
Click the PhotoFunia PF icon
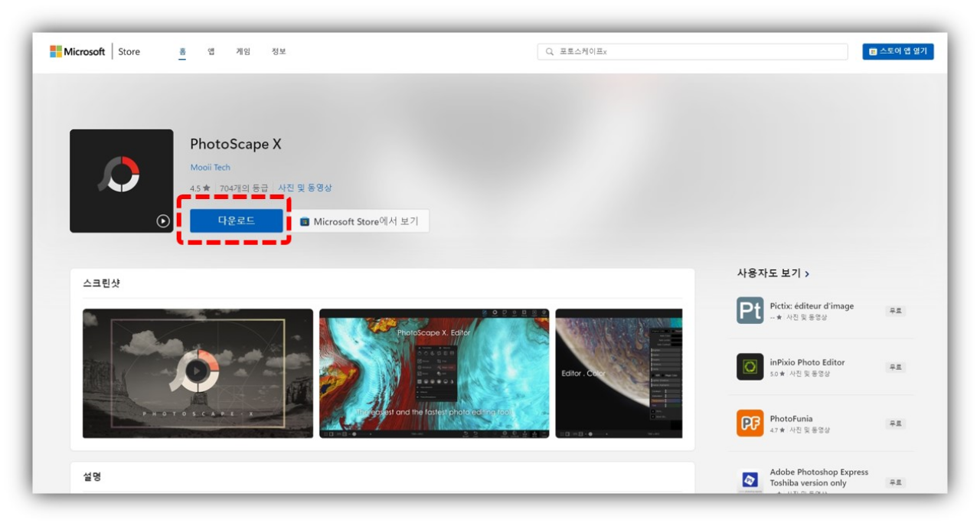point(750,423)
